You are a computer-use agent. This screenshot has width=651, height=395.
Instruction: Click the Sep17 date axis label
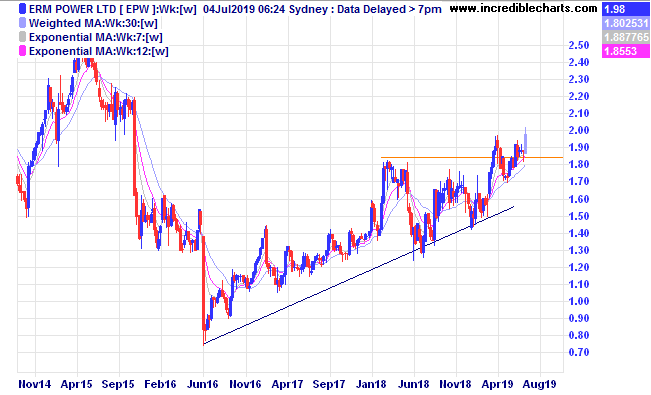tap(329, 384)
